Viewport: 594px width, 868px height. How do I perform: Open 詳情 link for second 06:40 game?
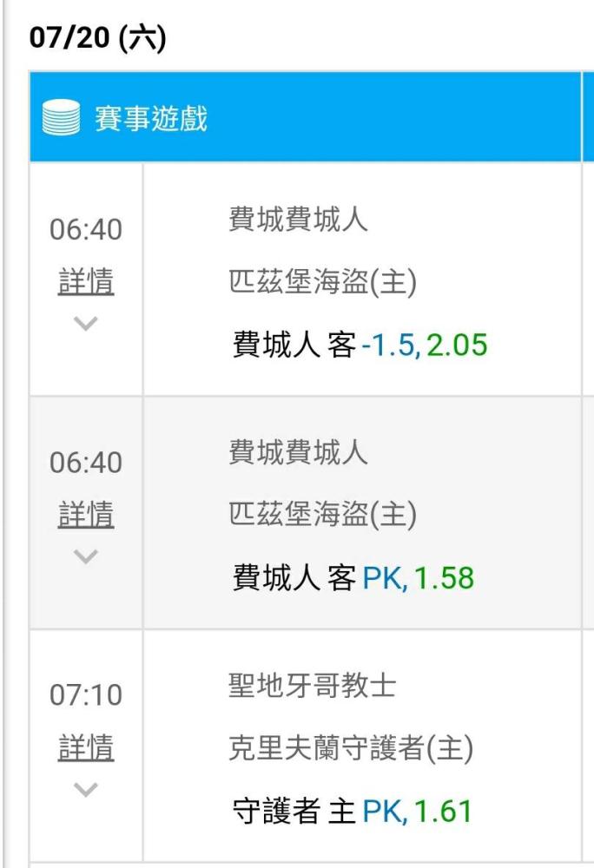click(x=86, y=514)
